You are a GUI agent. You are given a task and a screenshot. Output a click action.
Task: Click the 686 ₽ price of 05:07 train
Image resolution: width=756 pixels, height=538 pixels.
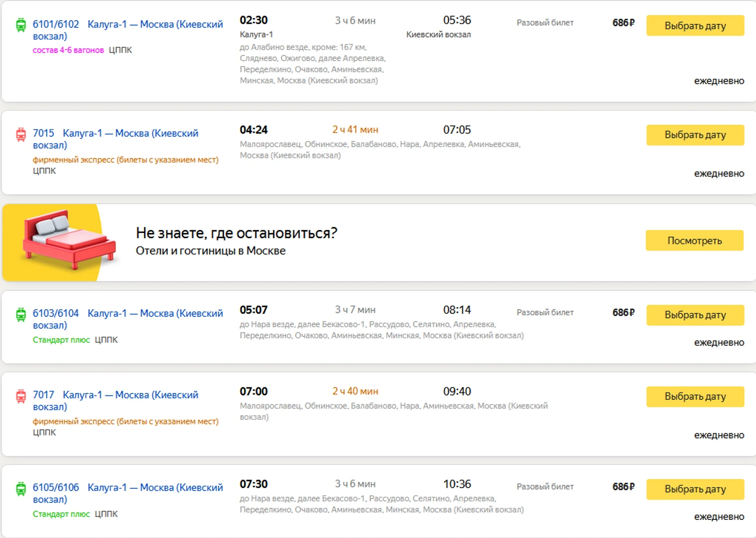pyautogui.click(x=623, y=313)
